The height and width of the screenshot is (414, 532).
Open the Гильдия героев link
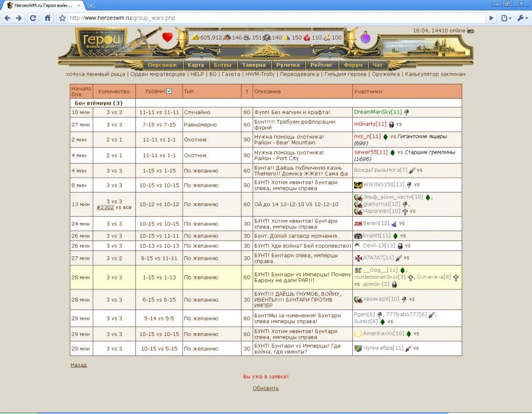[x=345, y=74]
